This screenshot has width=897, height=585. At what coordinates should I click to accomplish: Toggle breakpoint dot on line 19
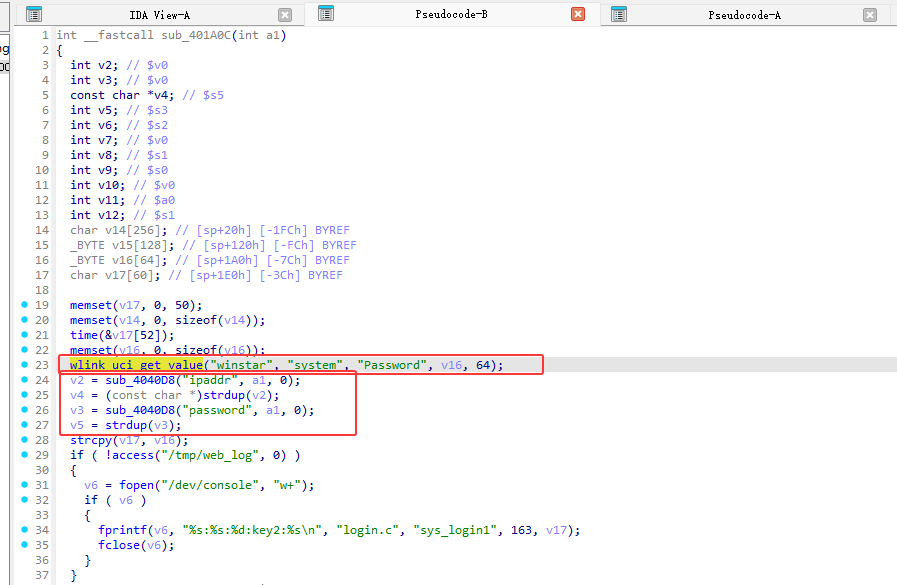coord(24,305)
